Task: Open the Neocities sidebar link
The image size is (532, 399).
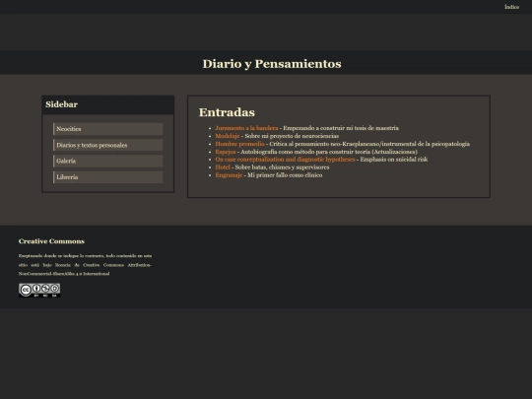Action: click(108, 129)
